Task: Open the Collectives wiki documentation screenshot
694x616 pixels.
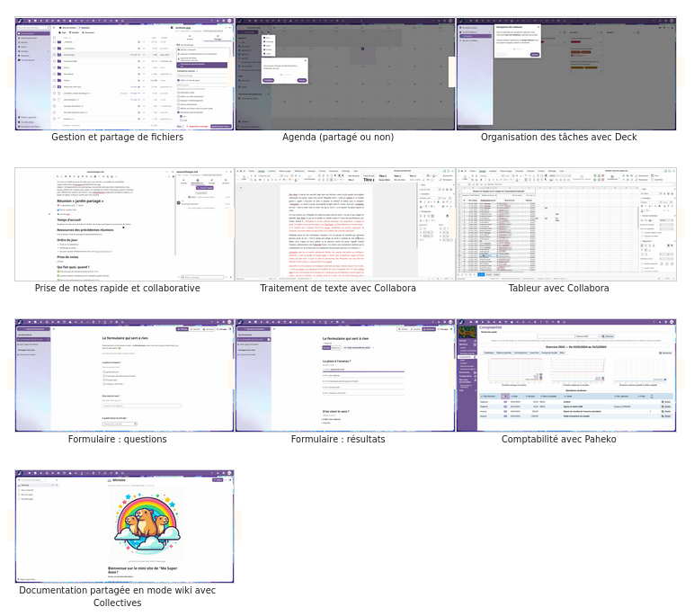Action: 124,526
